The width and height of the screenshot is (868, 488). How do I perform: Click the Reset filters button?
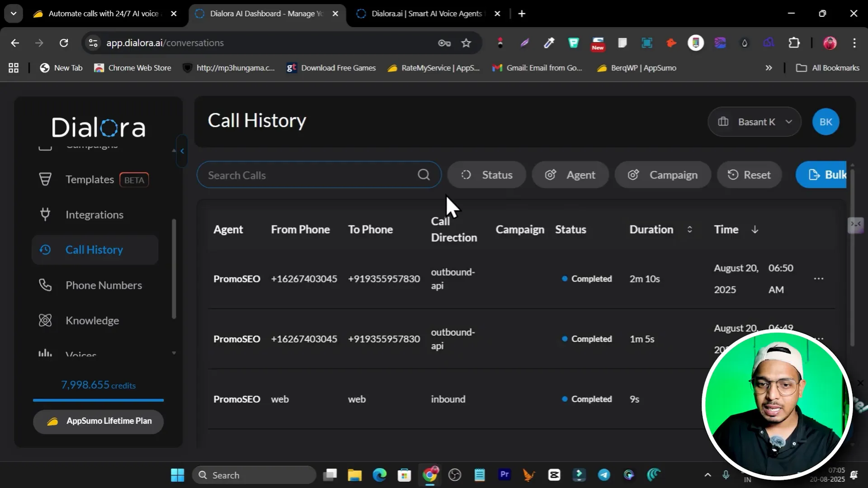tap(749, 175)
